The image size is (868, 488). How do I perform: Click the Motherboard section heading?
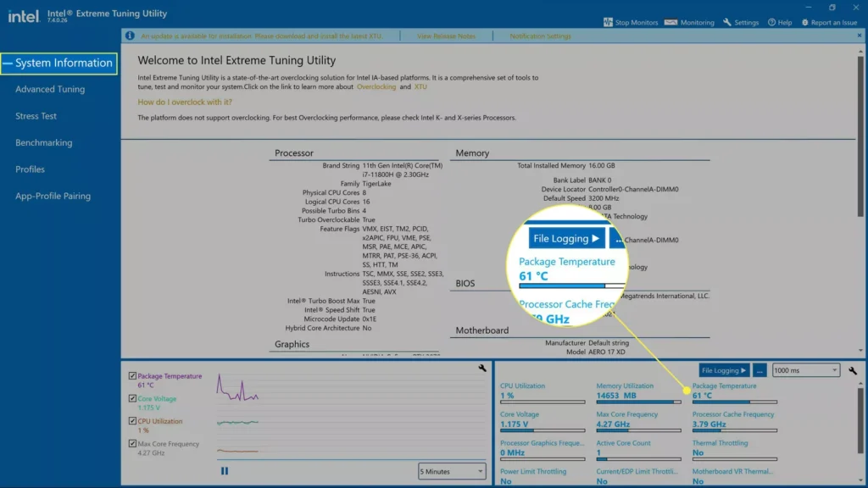click(481, 330)
